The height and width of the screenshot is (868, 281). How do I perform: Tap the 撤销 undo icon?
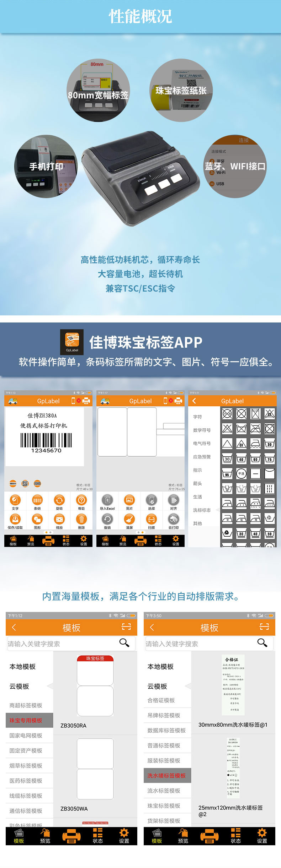click(107, 520)
